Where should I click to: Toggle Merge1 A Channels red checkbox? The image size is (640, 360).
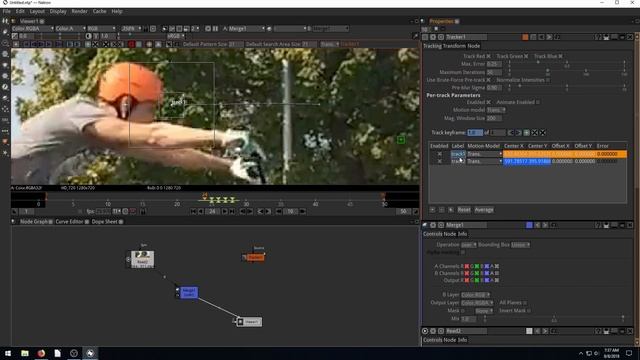[x=467, y=266]
